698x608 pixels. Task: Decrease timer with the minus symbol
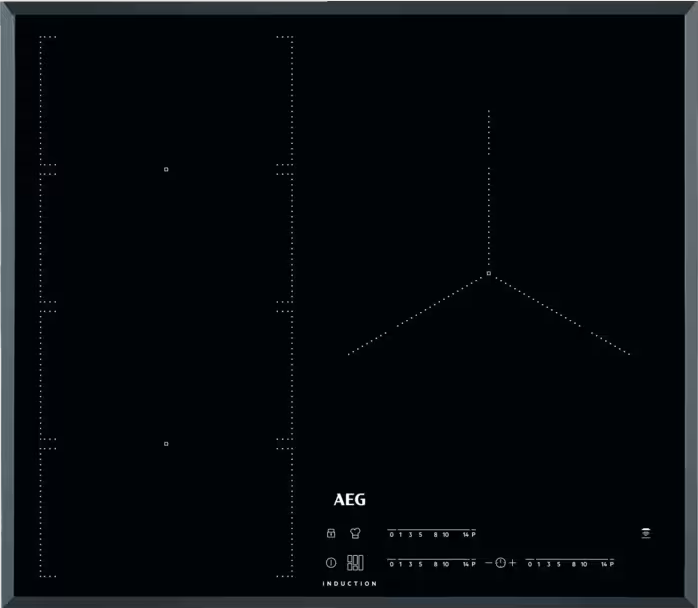click(489, 564)
